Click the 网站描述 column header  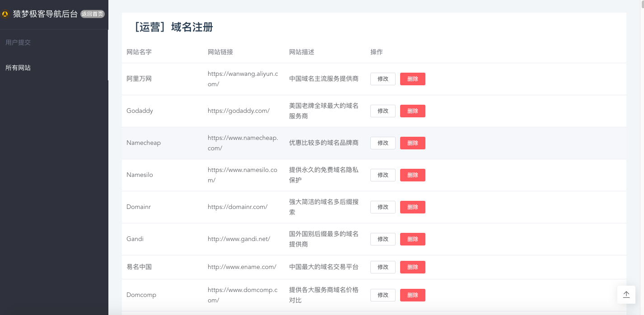[302, 52]
